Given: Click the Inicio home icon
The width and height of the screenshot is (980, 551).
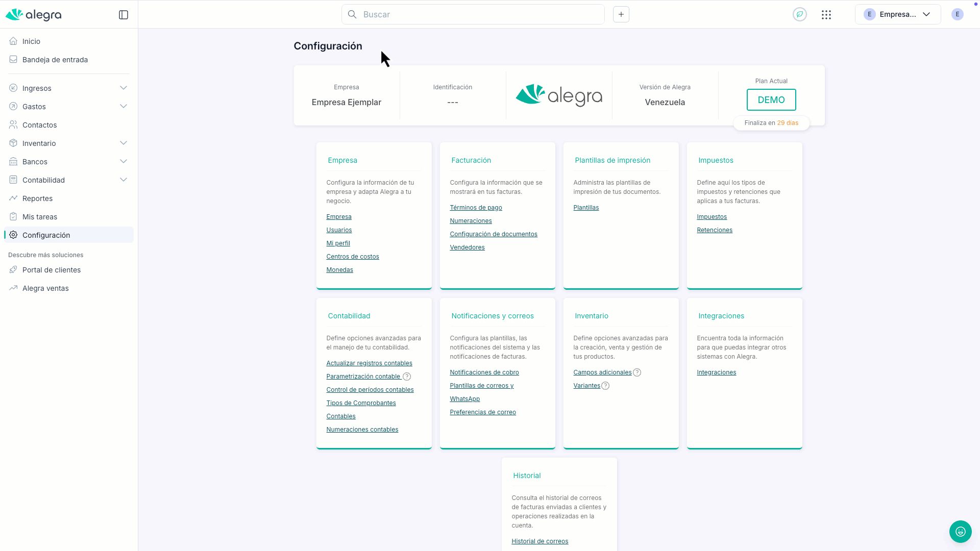Looking at the screenshot, I should tap(13, 41).
